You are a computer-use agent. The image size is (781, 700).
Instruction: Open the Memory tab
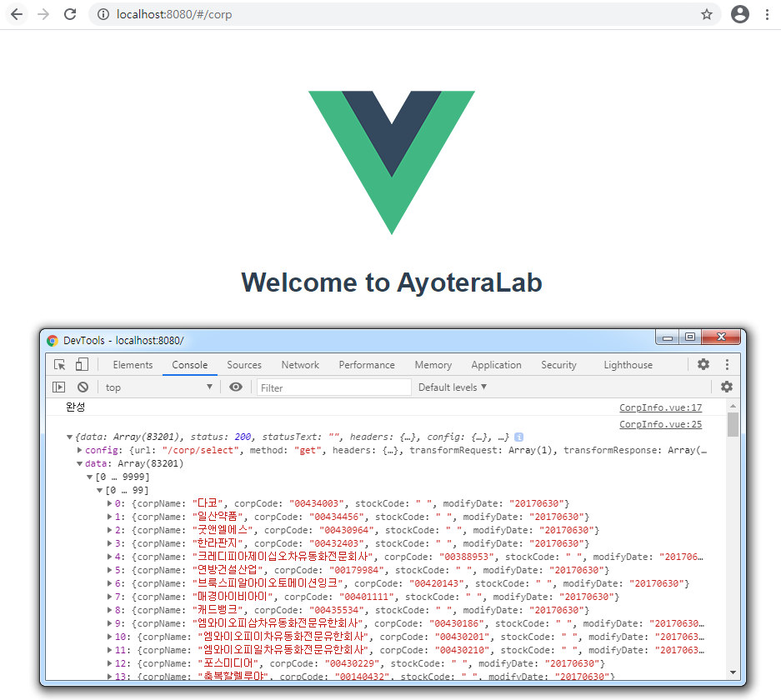pos(433,365)
